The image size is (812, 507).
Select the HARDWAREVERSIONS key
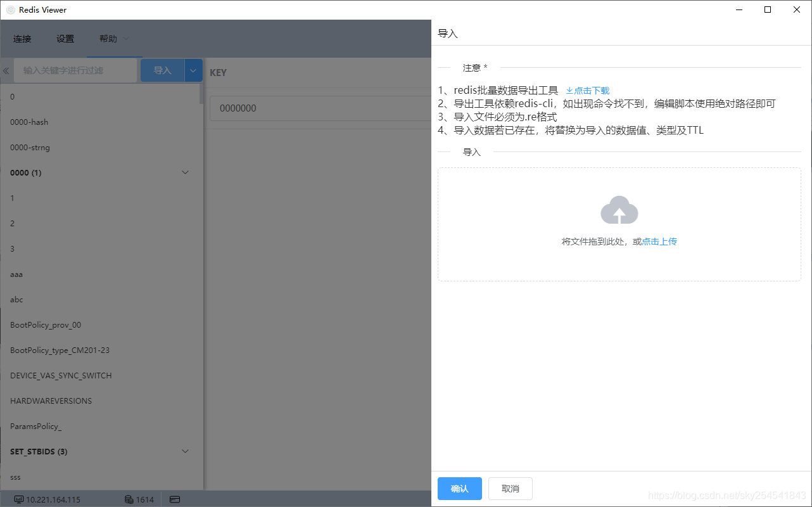tap(51, 401)
